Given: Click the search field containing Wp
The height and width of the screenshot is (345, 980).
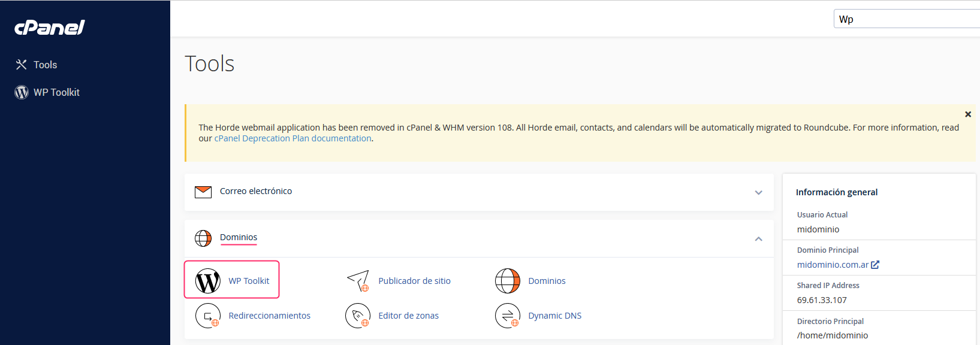Looking at the screenshot, I should (907, 19).
